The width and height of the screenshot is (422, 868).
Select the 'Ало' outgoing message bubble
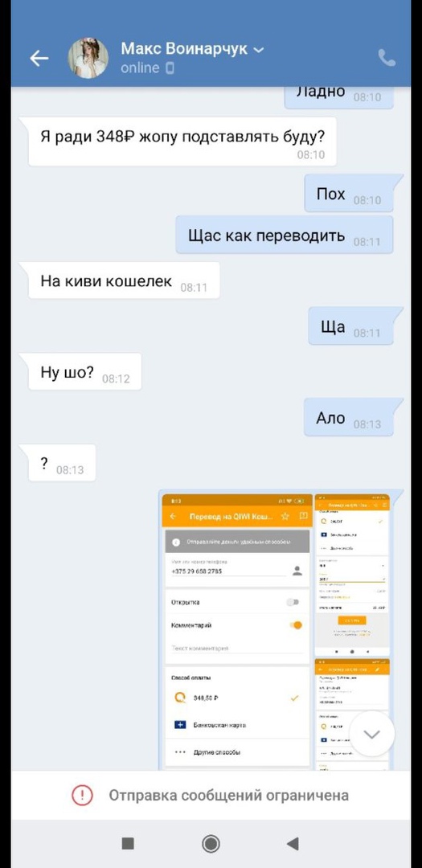pyautogui.click(x=350, y=417)
